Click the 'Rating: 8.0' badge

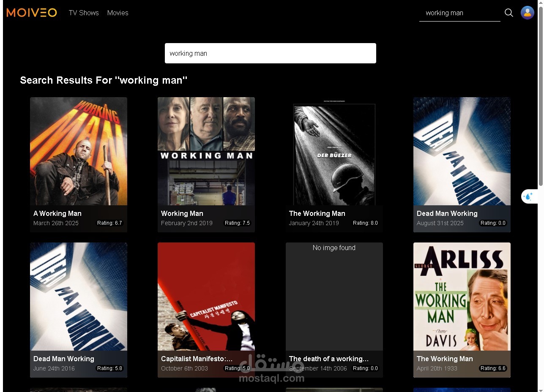click(365, 223)
